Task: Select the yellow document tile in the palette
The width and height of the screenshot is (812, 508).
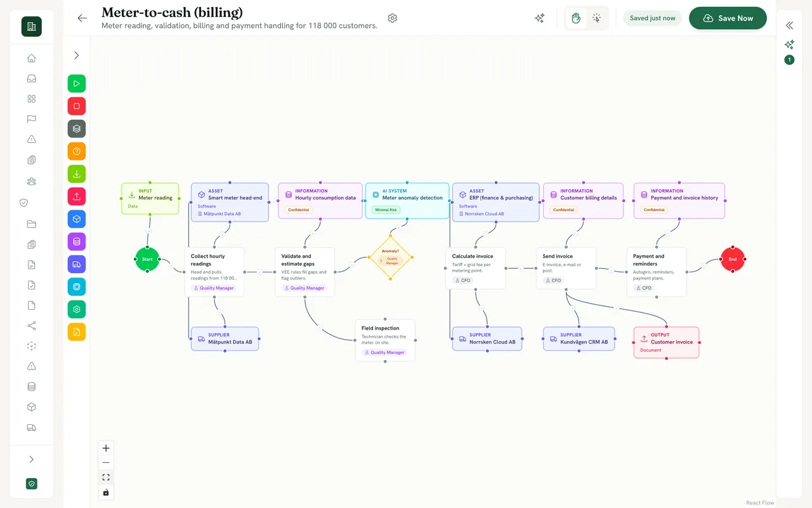Action: [77, 331]
